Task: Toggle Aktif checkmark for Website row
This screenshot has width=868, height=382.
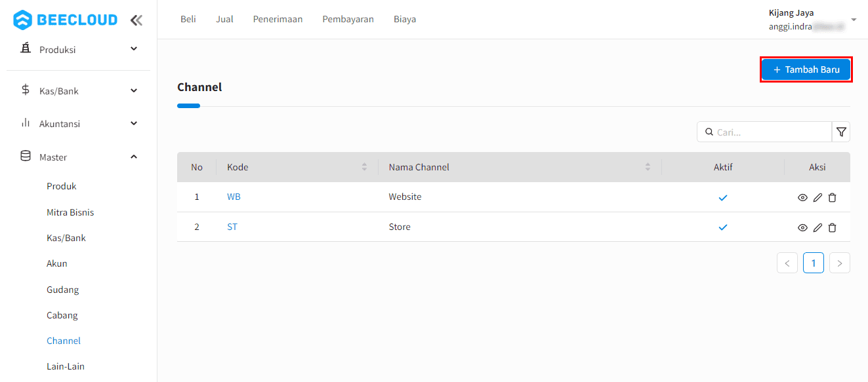Action: tap(723, 197)
